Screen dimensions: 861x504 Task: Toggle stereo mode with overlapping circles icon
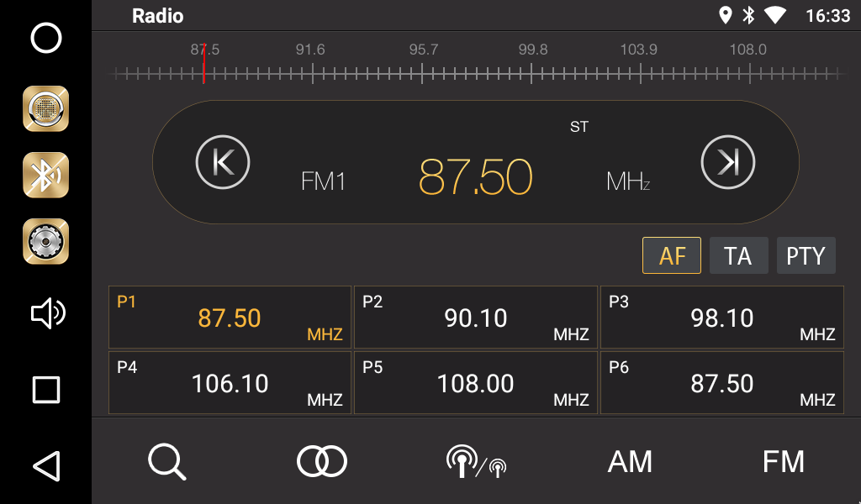(x=322, y=461)
